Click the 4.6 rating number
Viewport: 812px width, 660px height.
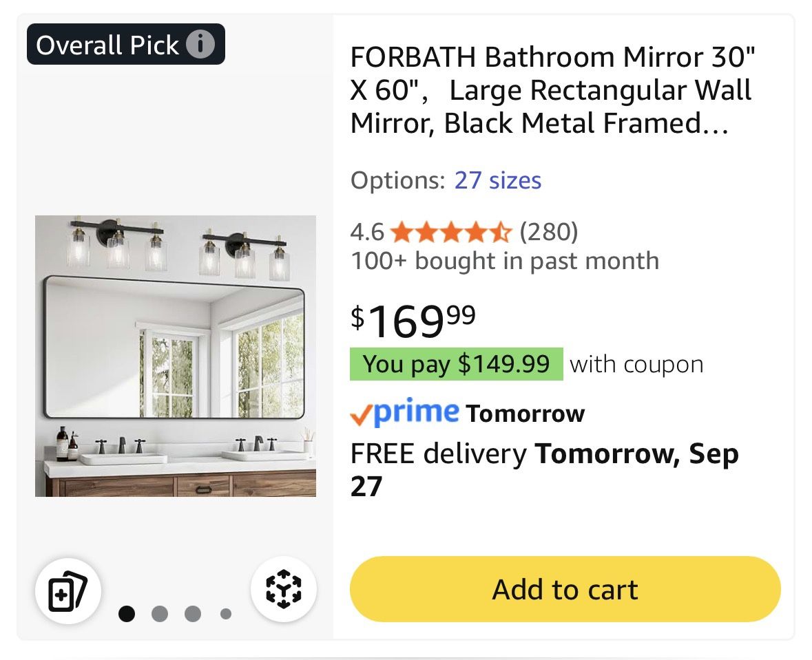[367, 233]
